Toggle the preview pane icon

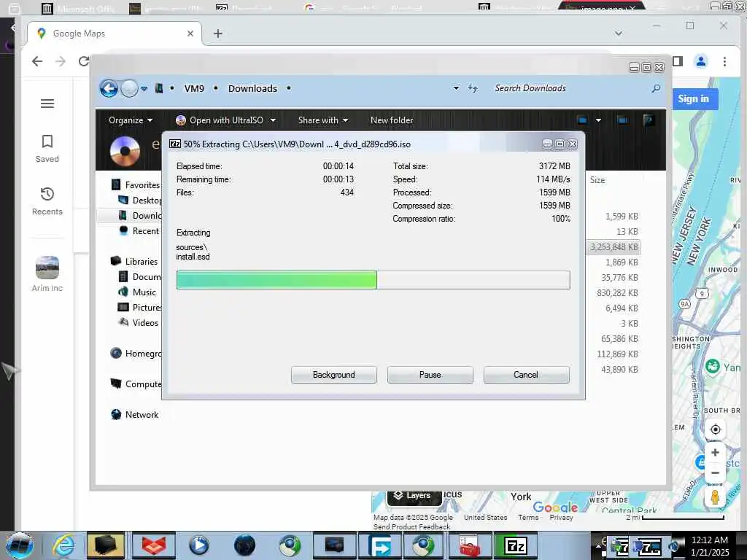(x=622, y=120)
